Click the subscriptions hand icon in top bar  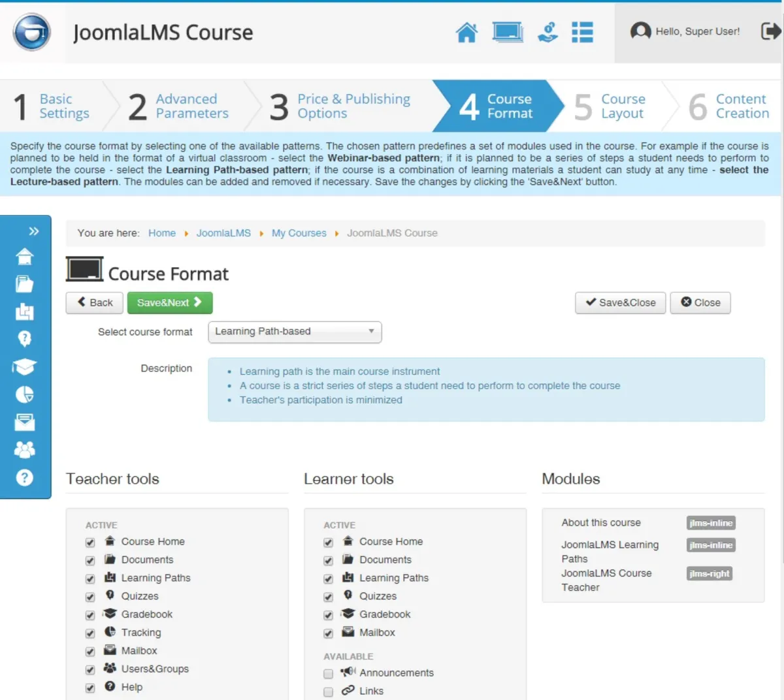click(547, 32)
